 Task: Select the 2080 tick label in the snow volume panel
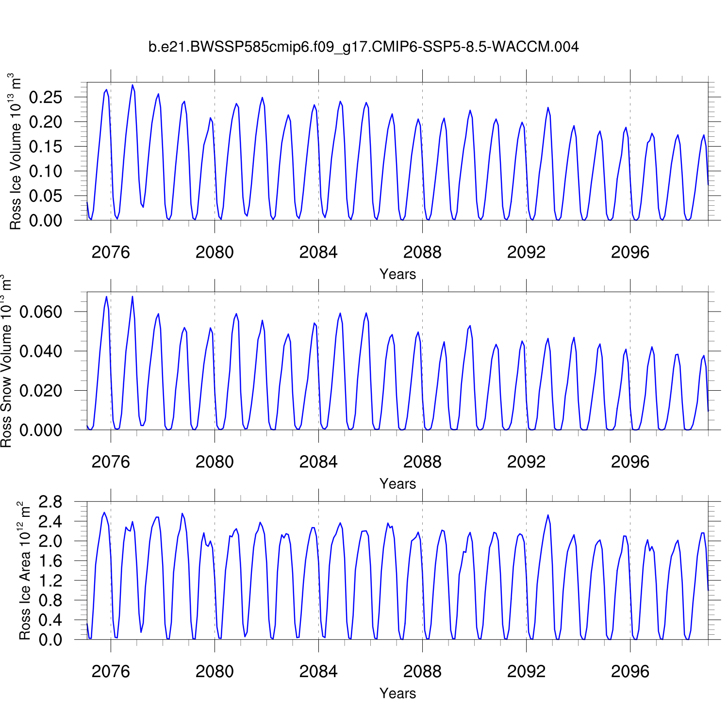pos(215,462)
